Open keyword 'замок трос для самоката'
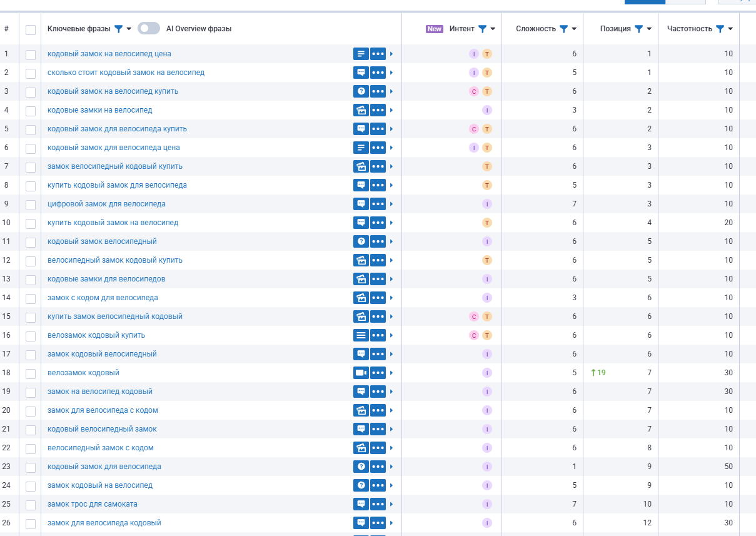 [x=93, y=504]
